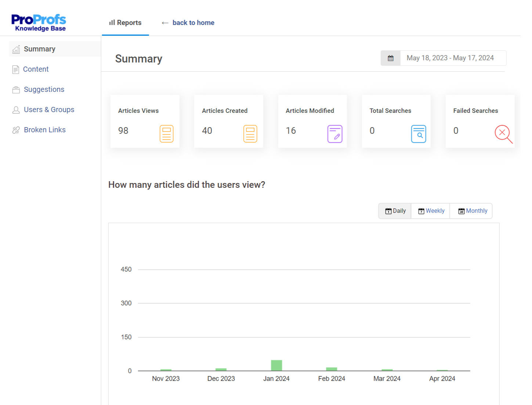Screen dimensions: 532x405
Task: Click the Jan 2024 chart bar
Action: pyautogui.click(x=276, y=365)
